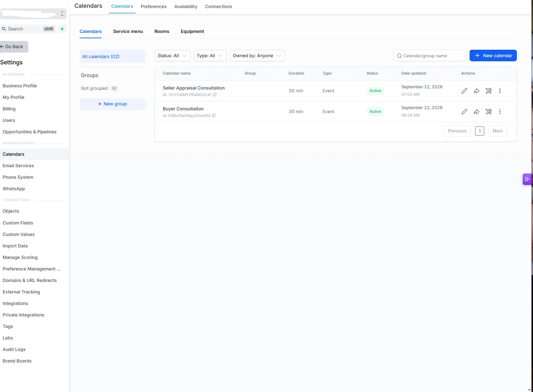Viewport: 533px width, 392px height.
Task: Open Email Services in sidebar
Action: (x=18, y=166)
